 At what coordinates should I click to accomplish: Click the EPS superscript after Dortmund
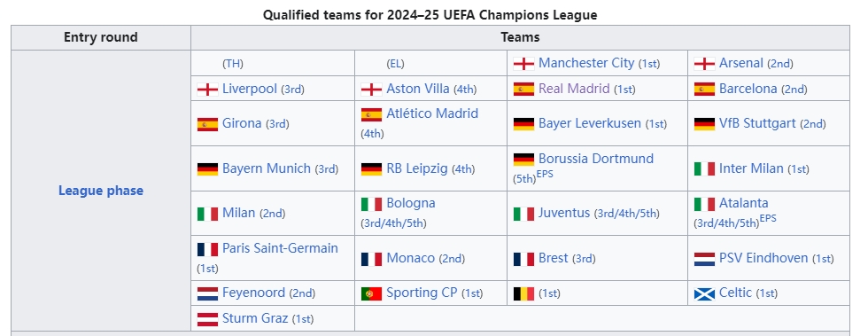(x=545, y=174)
